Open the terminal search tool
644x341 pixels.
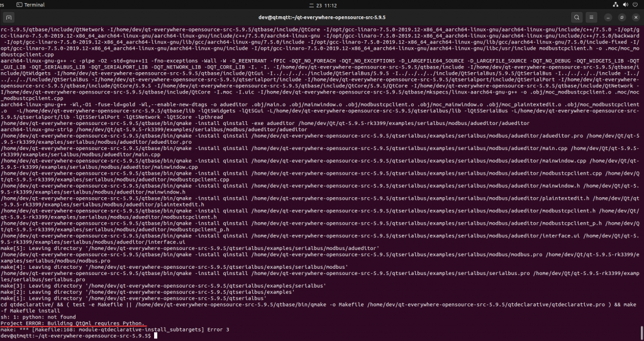tap(577, 18)
